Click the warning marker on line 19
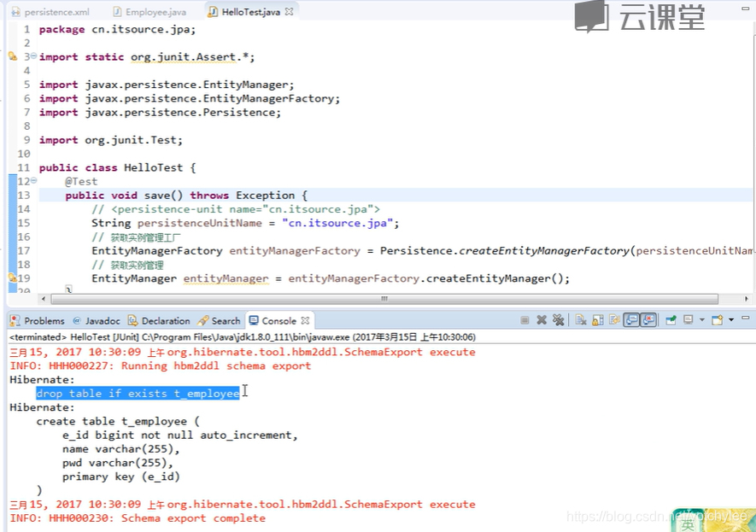 [x=13, y=278]
